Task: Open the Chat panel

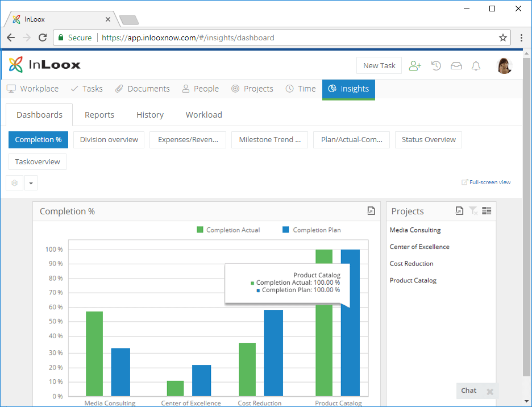Action: click(x=468, y=391)
